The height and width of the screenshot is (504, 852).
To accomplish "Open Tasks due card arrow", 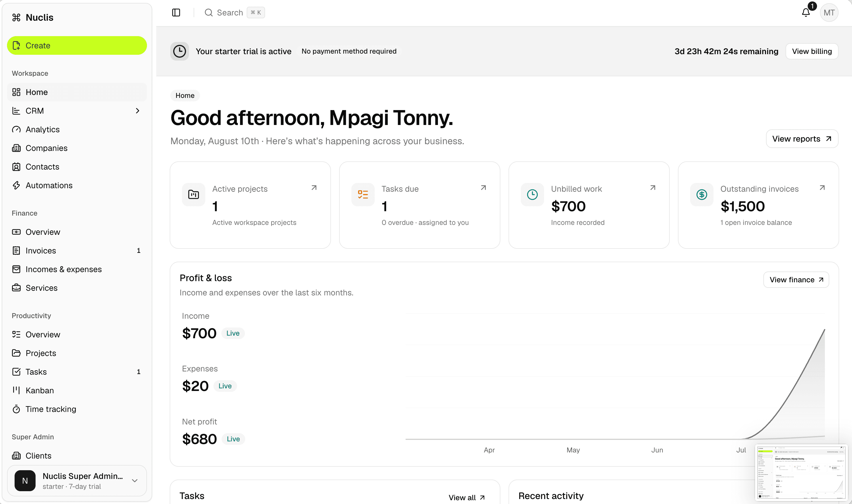I will pyautogui.click(x=483, y=188).
